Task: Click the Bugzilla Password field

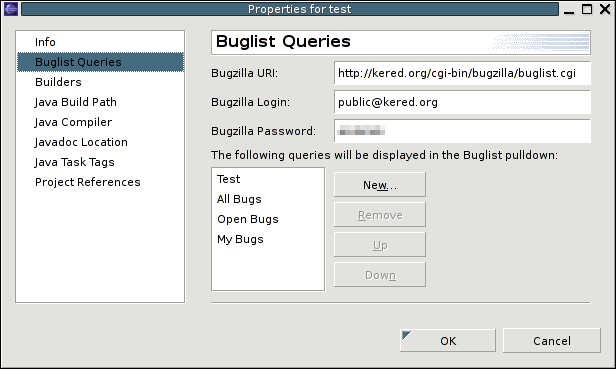Action: [x=462, y=131]
